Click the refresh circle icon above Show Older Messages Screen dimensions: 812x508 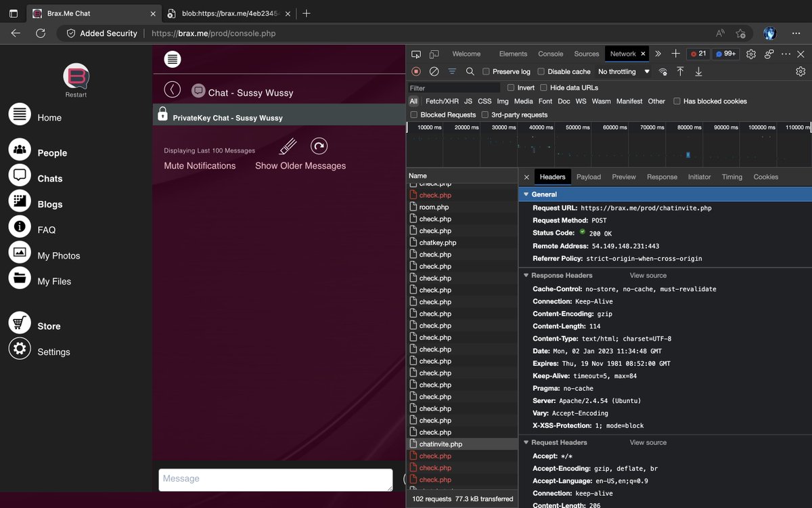coord(319,146)
